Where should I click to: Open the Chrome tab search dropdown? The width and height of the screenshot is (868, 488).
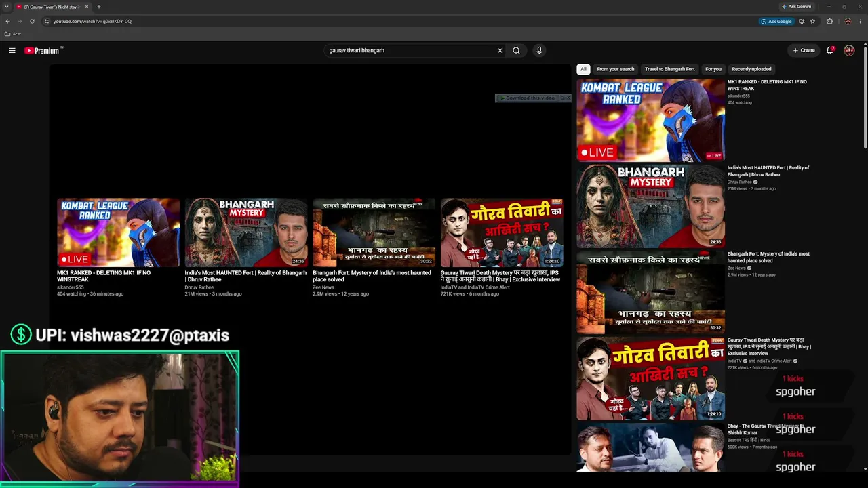[x=6, y=7]
